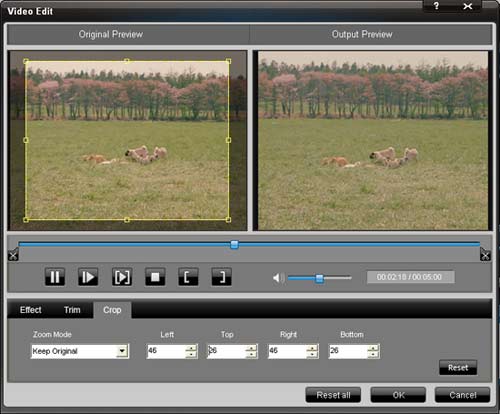Click the Cancel button
This screenshot has height=414, width=500.
463,395
